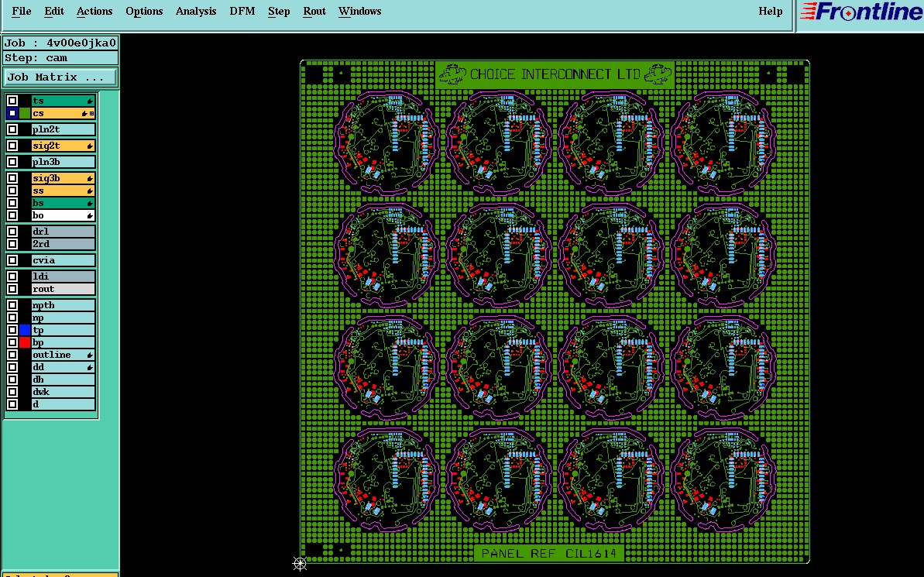This screenshot has width=924, height=577.
Task: Open the Windows menu
Action: (359, 11)
